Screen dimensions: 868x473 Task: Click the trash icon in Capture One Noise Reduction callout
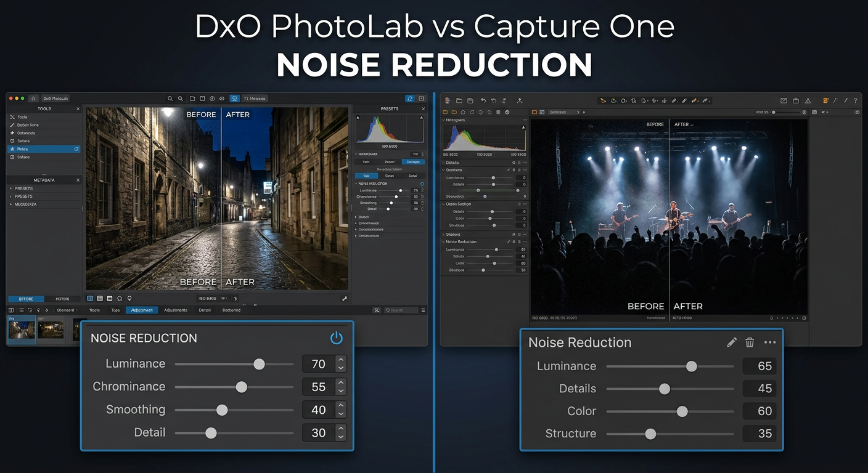[x=750, y=342]
